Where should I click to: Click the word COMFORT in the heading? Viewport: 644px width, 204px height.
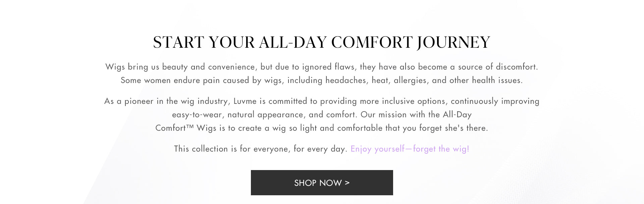pos(372,43)
